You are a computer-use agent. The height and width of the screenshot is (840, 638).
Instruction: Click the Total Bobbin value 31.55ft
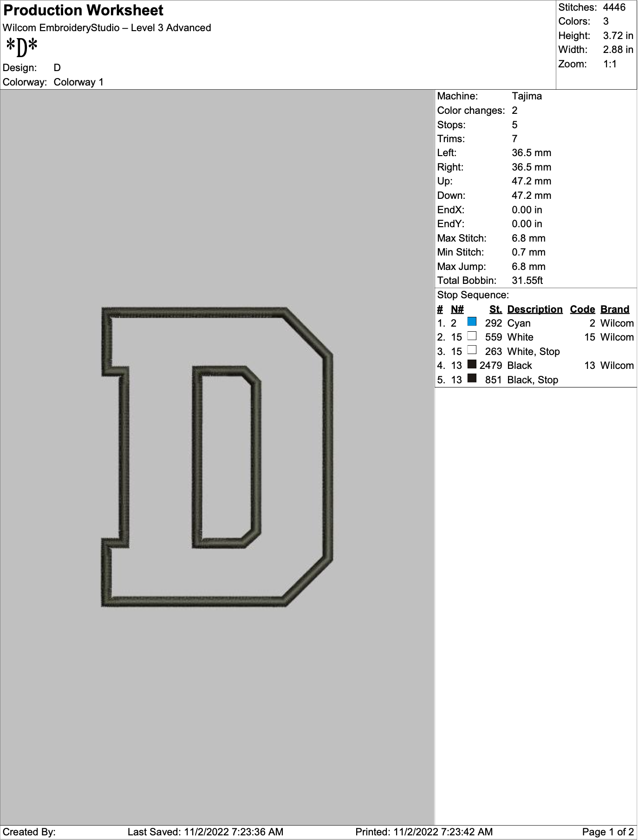(x=527, y=281)
